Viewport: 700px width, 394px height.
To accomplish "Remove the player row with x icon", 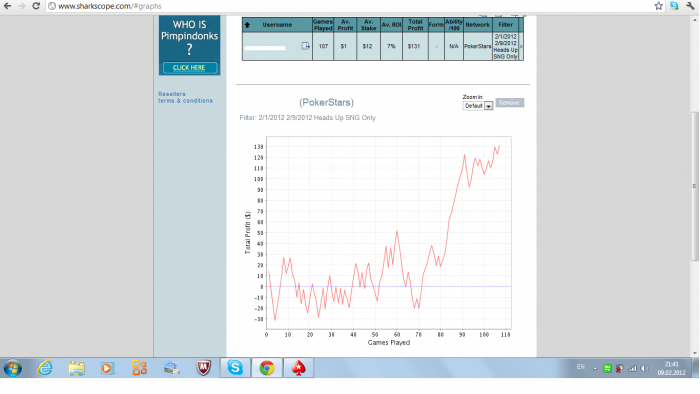I will [x=521, y=46].
